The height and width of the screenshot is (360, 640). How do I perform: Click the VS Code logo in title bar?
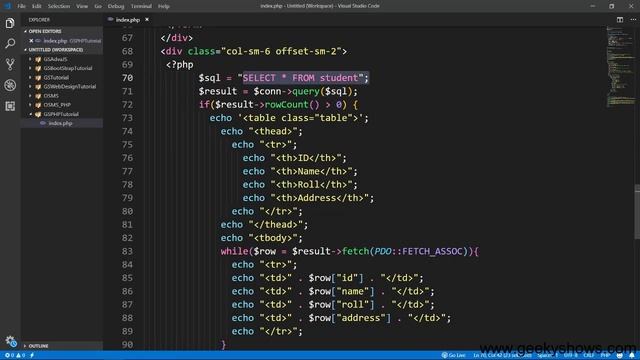[x=7, y=6]
